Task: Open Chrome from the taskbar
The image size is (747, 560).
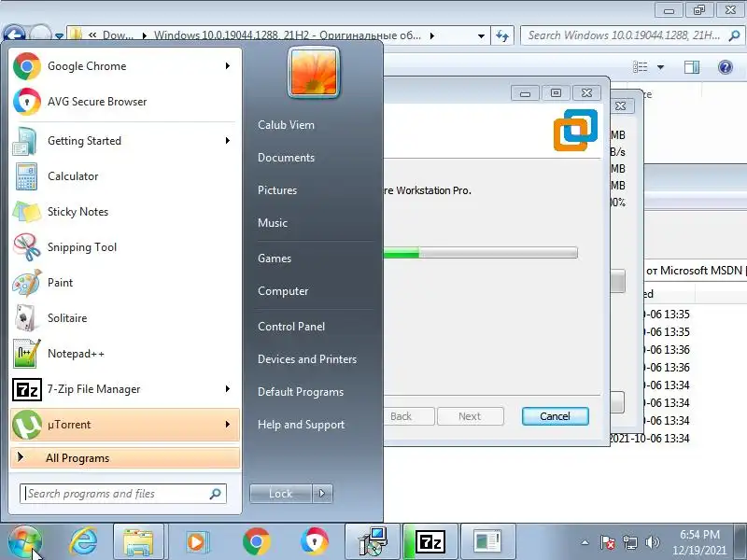Action: pyautogui.click(x=256, y=542)
